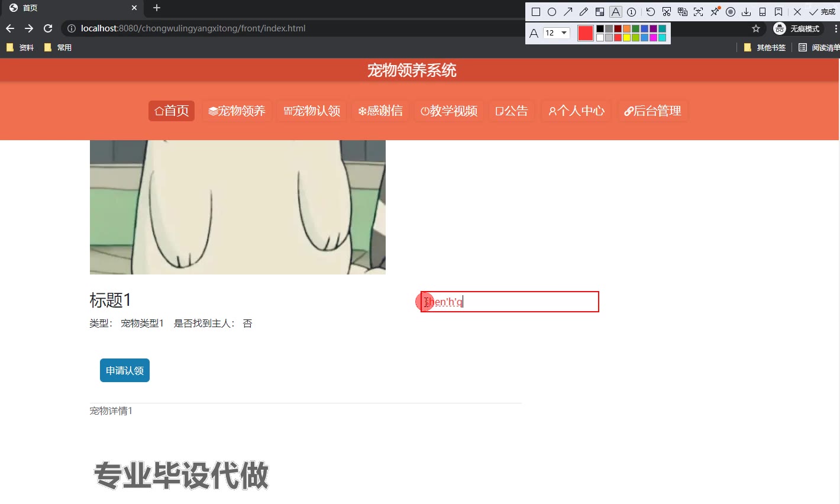Pick the yellow color swatch
Screen dimensions: 840x504
click(x=626, y=37)
